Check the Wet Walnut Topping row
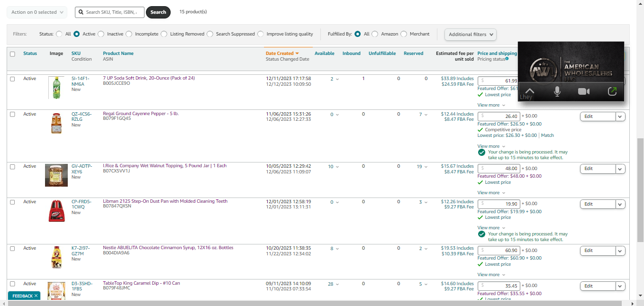 (13, 167)
